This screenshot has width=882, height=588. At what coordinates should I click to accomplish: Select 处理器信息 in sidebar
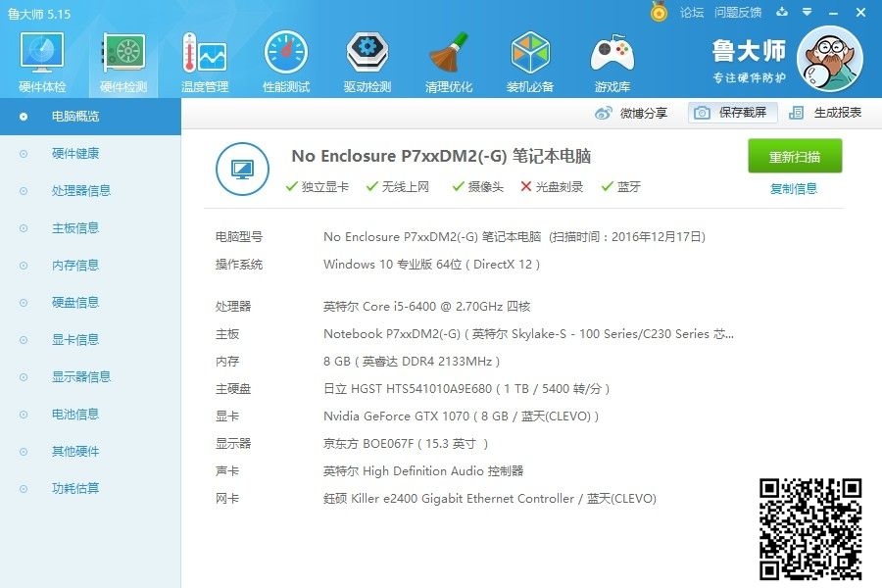tap(80, 191)
